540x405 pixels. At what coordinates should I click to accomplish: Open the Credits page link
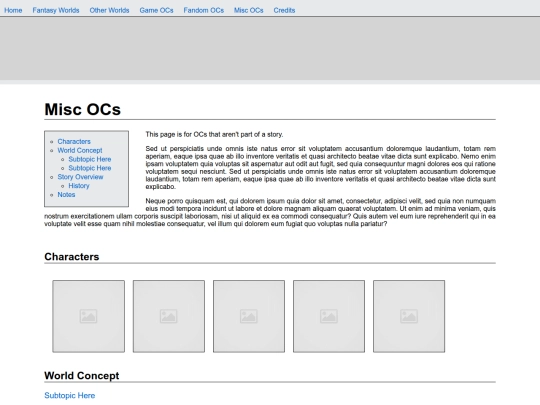coord(284,10)
